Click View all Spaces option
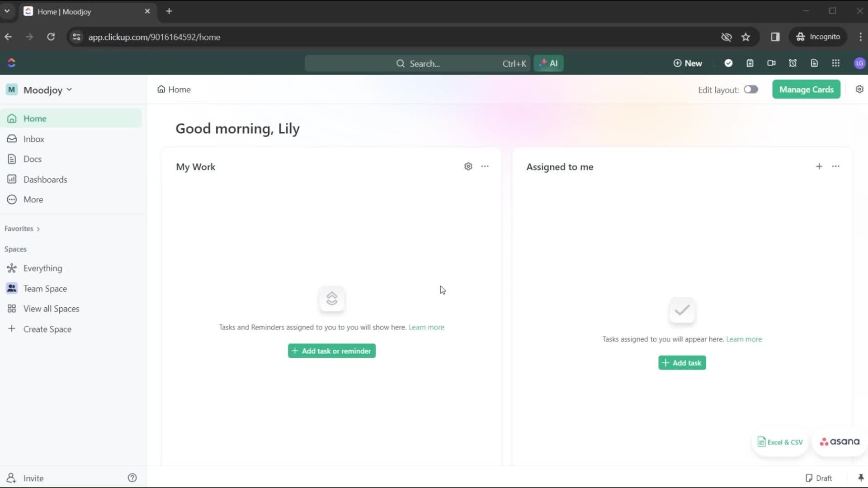This screenshot has width=868, height=488. pyautogui.click(x=51, y=309)
